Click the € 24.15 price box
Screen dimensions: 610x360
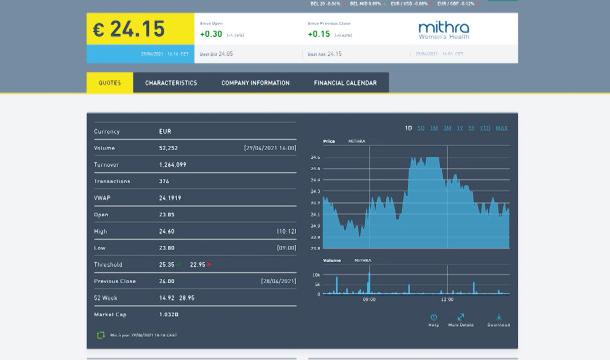coord(140,29)
